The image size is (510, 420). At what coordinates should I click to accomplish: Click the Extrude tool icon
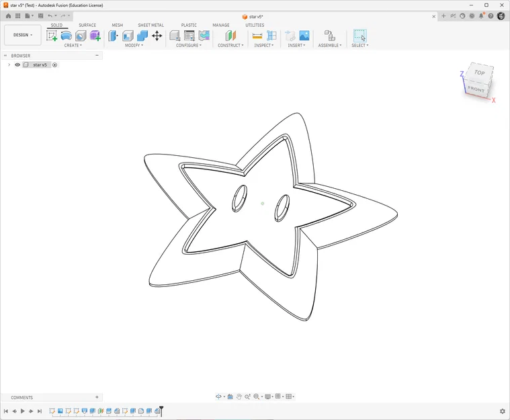click(x=67, y=36)
